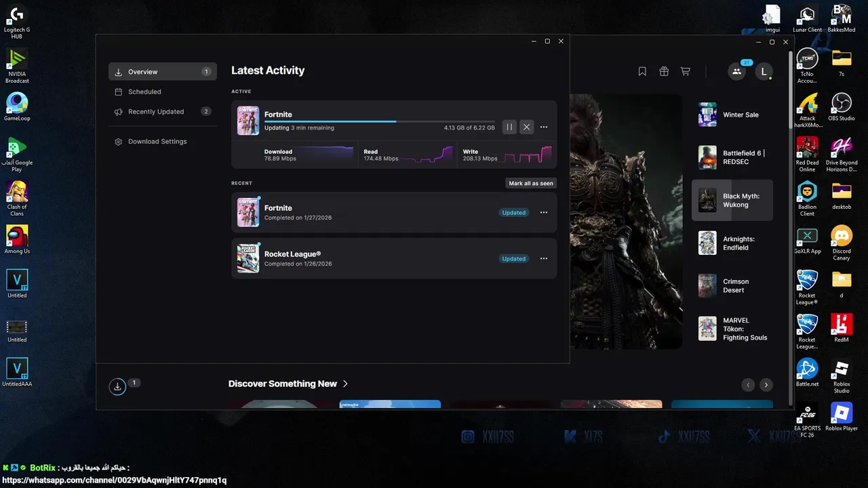
Task: Click next arrow in Discover carousel
Action: point(766,385)
